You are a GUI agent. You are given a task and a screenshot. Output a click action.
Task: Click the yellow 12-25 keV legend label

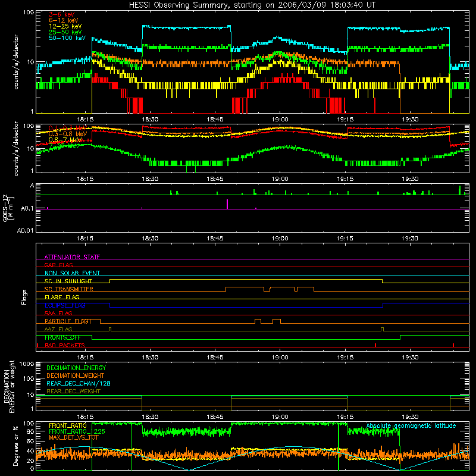click(65, 26)
